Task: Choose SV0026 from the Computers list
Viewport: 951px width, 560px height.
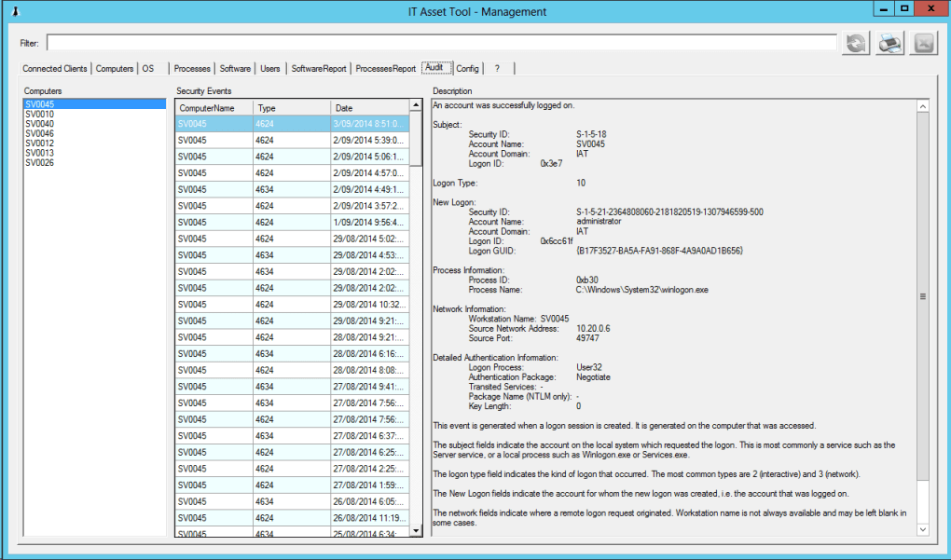Action: click(39, 162)
